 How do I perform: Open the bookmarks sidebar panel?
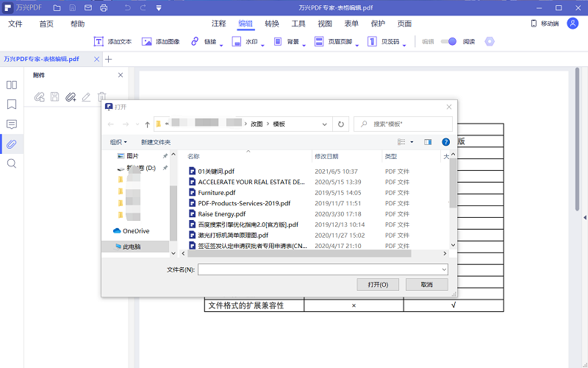coord(12,105)
